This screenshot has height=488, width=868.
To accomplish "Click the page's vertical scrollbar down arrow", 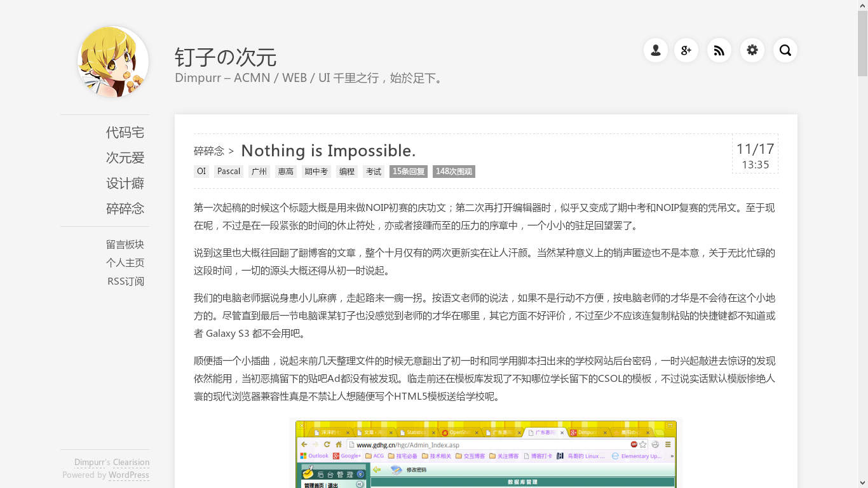I will pyautogui.click(x=862, y=482).
